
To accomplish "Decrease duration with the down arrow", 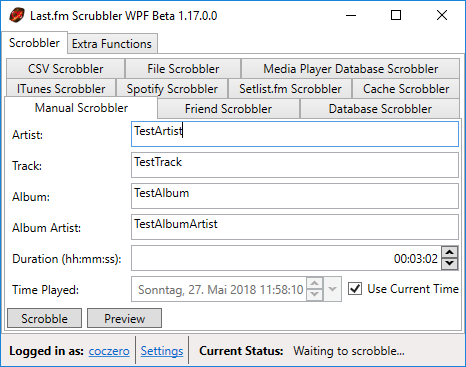I will [x=450, y=264].
